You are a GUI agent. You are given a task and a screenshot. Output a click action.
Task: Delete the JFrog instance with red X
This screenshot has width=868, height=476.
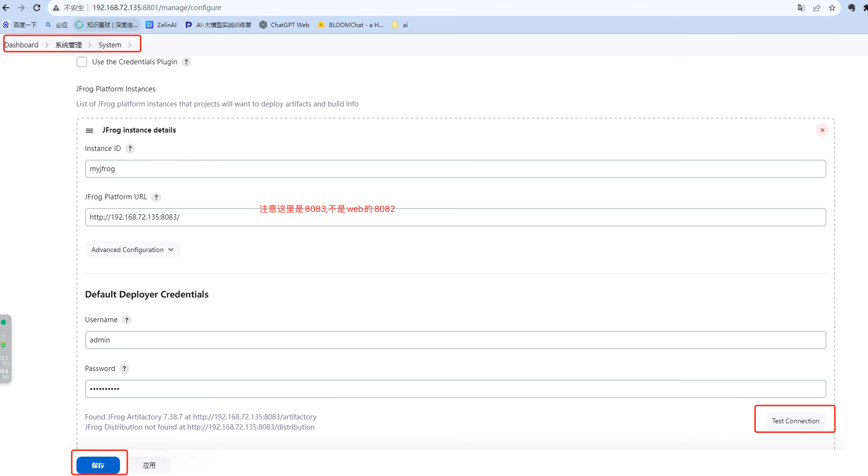pos(822,130)
